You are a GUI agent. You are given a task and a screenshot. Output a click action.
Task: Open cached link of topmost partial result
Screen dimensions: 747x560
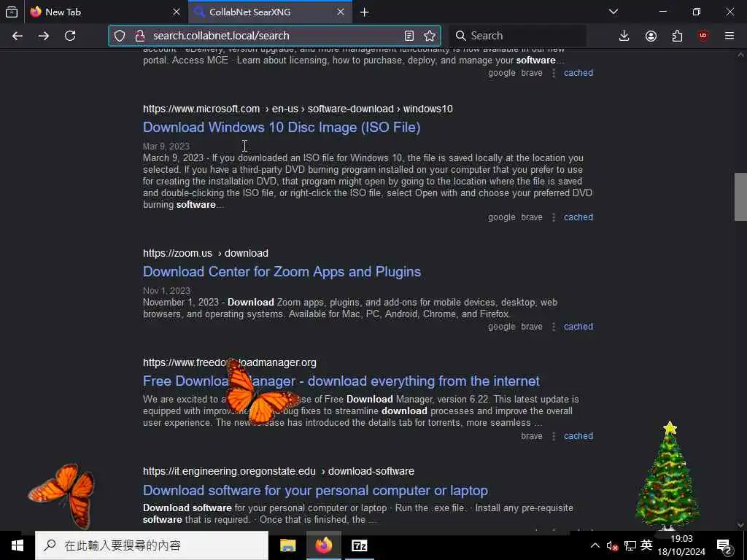[578, 73]
